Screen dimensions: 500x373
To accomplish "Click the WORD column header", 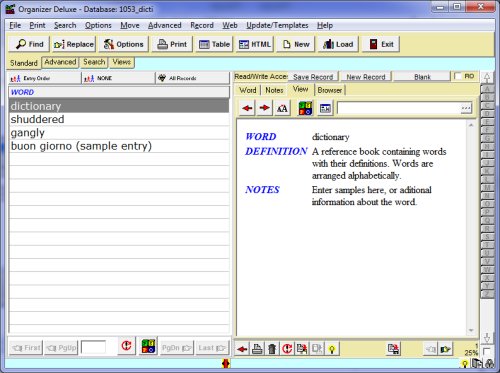I will pos(119,92).
